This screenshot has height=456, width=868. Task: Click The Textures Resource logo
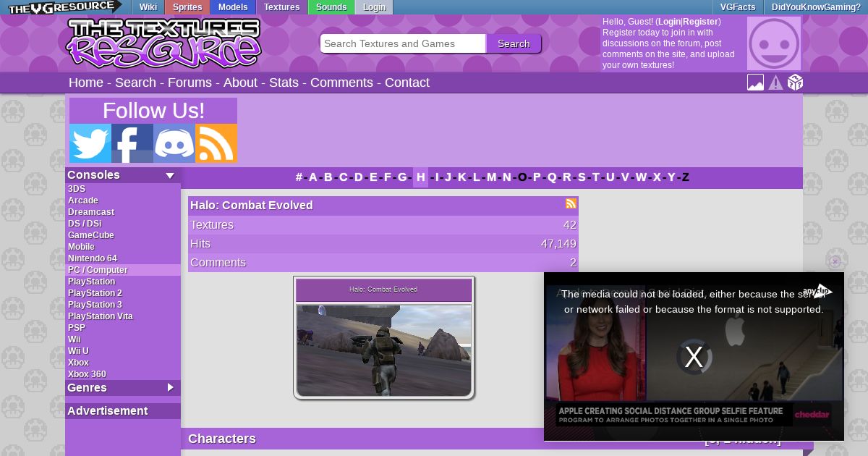(x=164, y=43)
